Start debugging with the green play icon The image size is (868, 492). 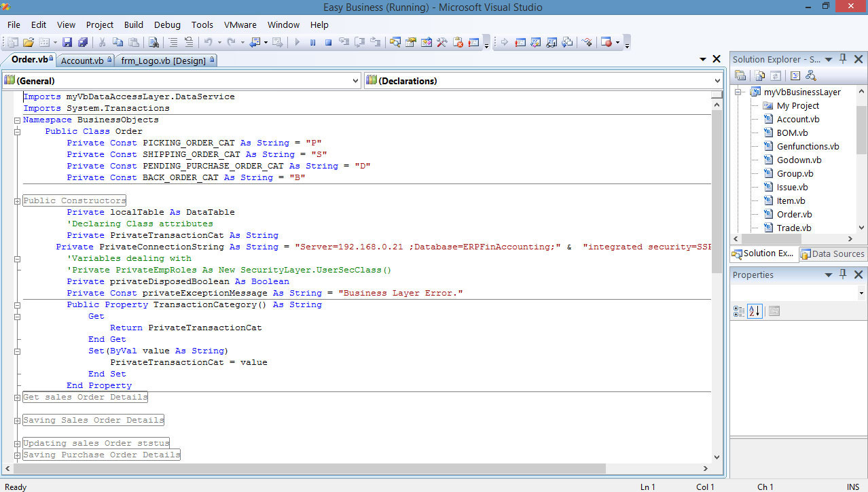click(x=297, y=42)
